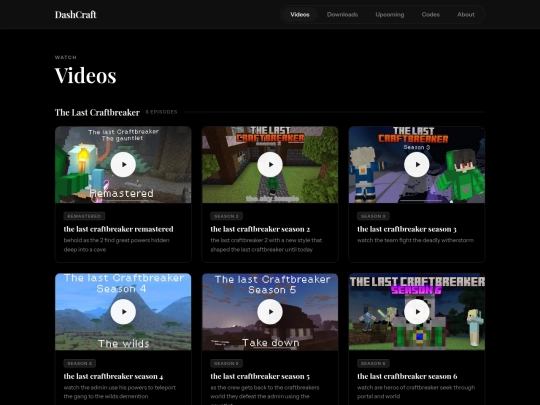Play the last craftbreaker remastered video
The width and height of the screenshot is (540, 405).
(123, 165)
